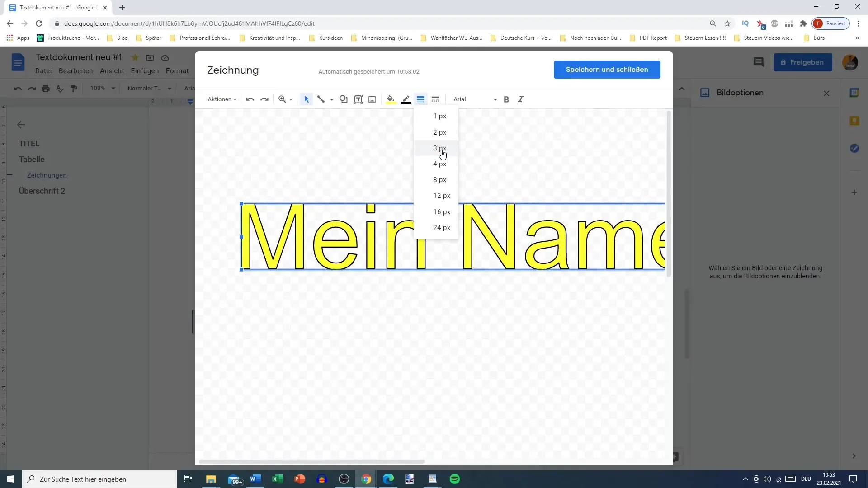The height and width of the screenshot is (488, 868).
Task: Click the undo icon in drawing toolbar
Action: 250,99
